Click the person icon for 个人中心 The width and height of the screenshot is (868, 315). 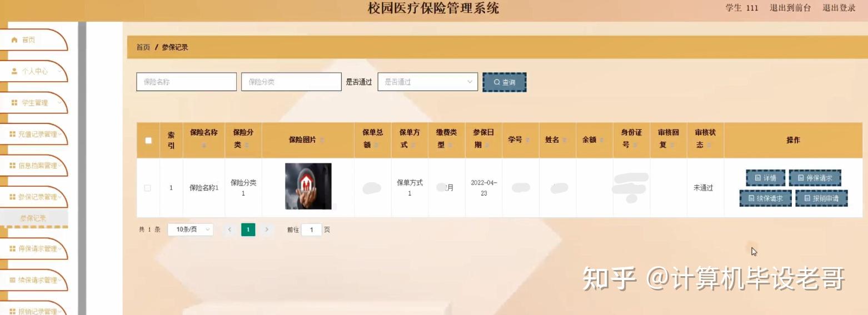pyautogui.click(x=15, y=72)
